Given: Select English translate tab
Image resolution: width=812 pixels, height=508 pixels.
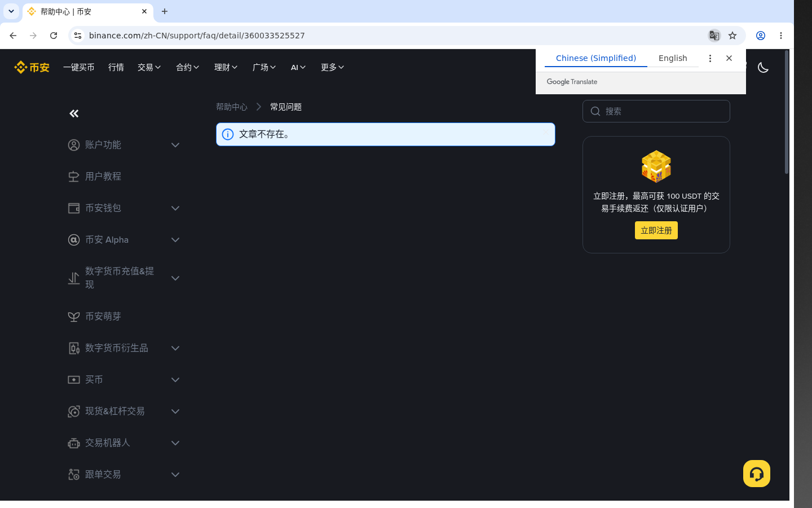Looking at the screenshot, I should pos(673,58).
